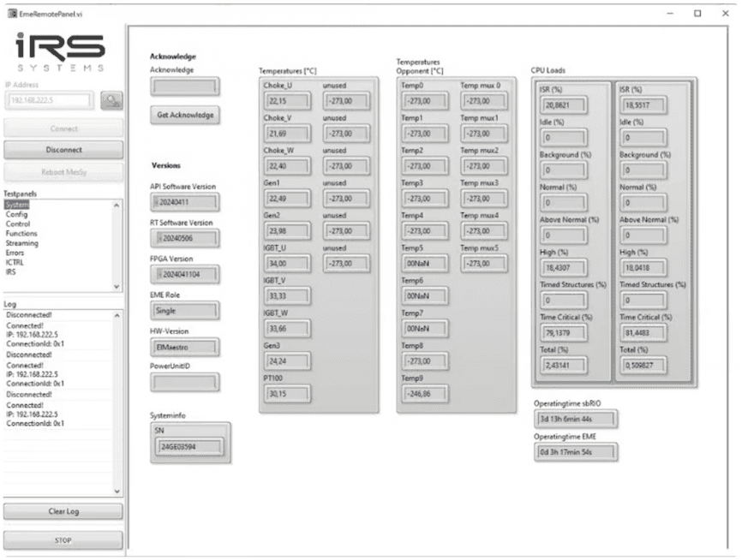Click Operatingtime sbRIO field
Viewport: 742px width, 560px height.
pyautogui.click(x=576, y=419)
